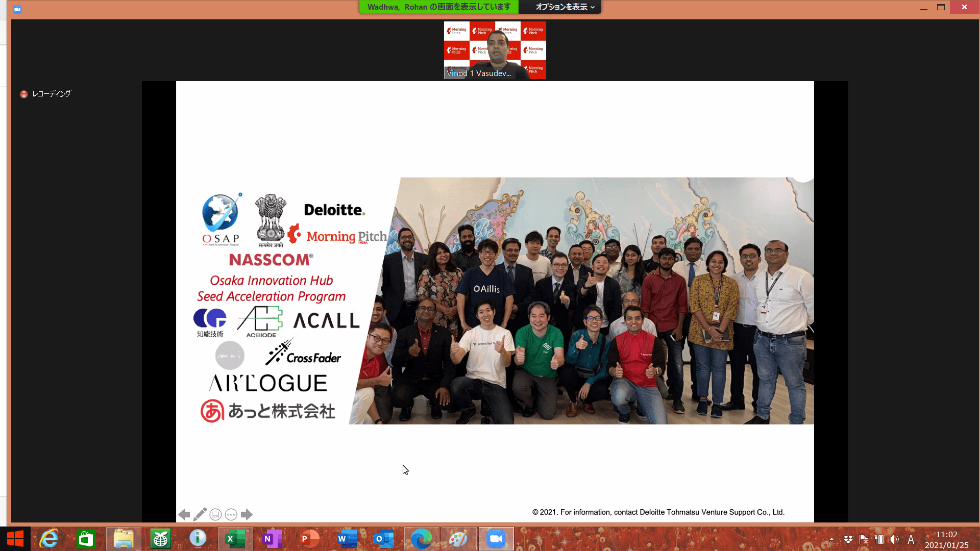Open the slide show display icon
Viewport: 980px width, 551px height.
pyautogui.click(x=215, y=514)
